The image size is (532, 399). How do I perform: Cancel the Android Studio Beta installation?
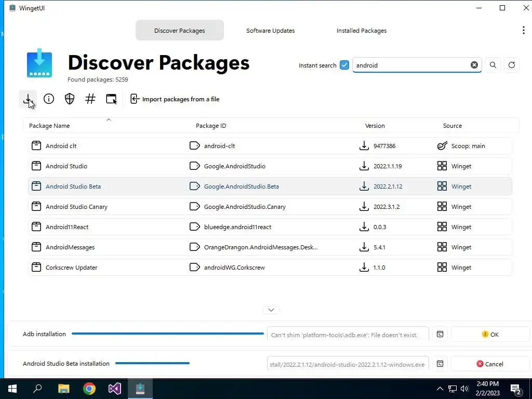click(490, 364)
